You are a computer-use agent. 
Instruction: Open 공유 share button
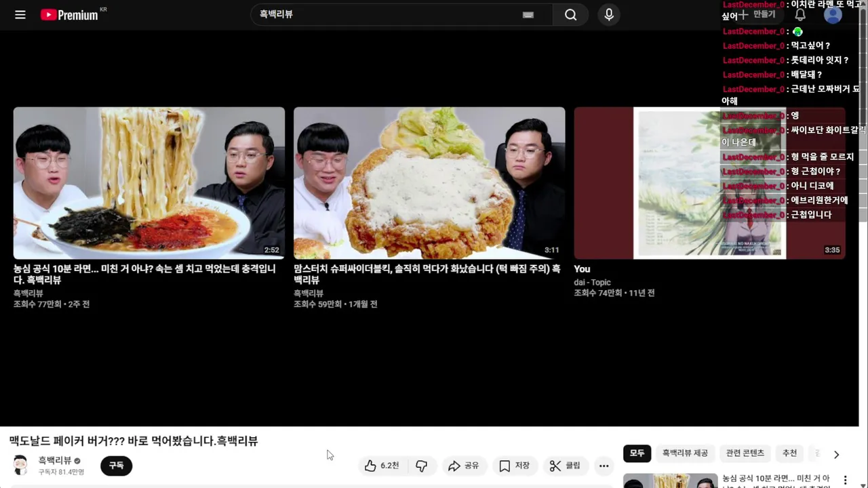[464, 466]
